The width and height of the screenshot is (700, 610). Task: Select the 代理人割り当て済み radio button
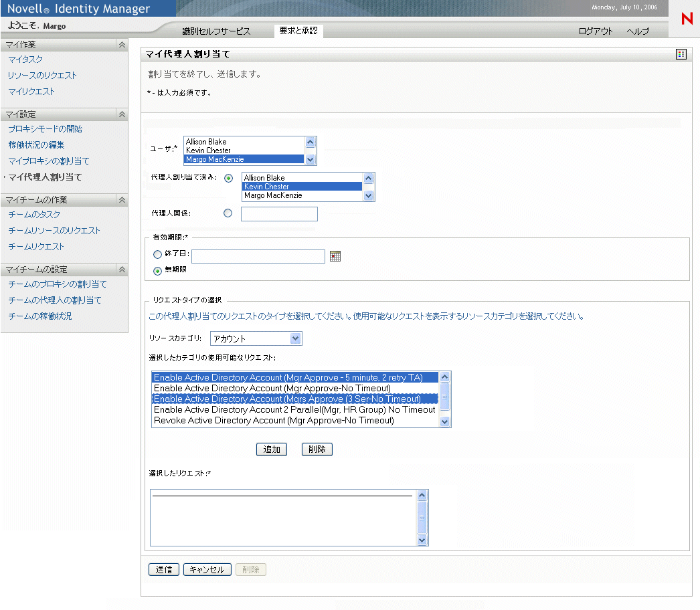coord(229,178)
